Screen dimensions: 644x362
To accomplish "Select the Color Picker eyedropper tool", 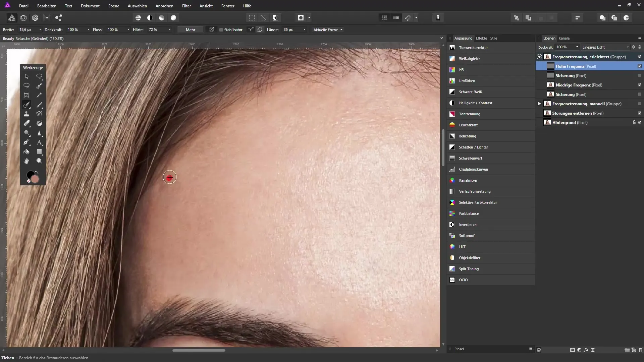I will point(39,95).
